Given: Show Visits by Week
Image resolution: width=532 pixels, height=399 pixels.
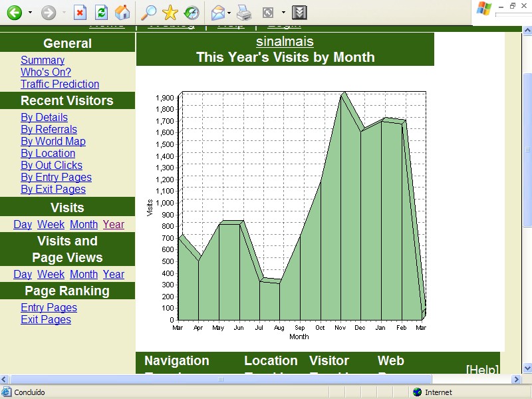Looking at the screenshot, I should click(x=51, y=224).
